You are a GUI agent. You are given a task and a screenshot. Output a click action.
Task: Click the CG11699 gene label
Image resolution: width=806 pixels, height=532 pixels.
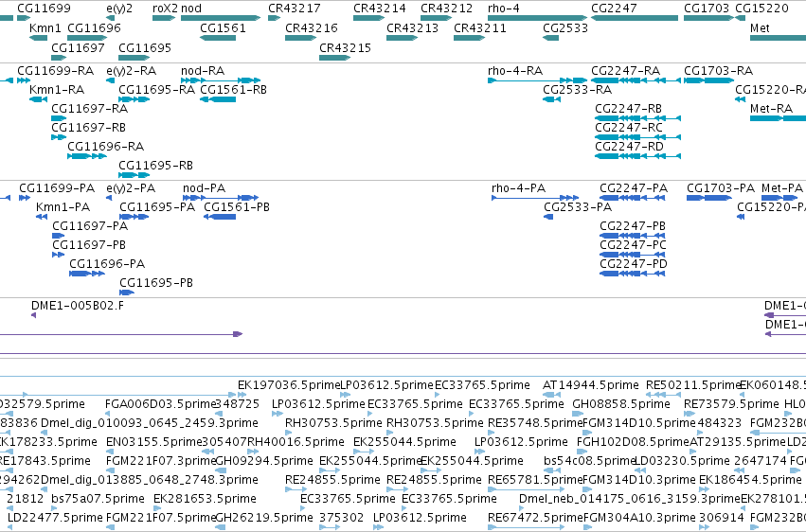pyautogui.click(x=44, y=9)
